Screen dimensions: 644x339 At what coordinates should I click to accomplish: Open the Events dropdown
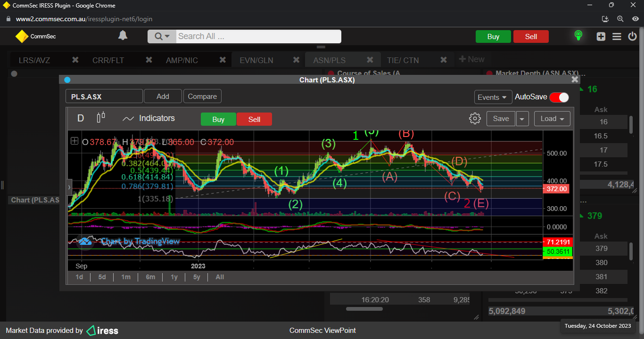click(493, 97)
